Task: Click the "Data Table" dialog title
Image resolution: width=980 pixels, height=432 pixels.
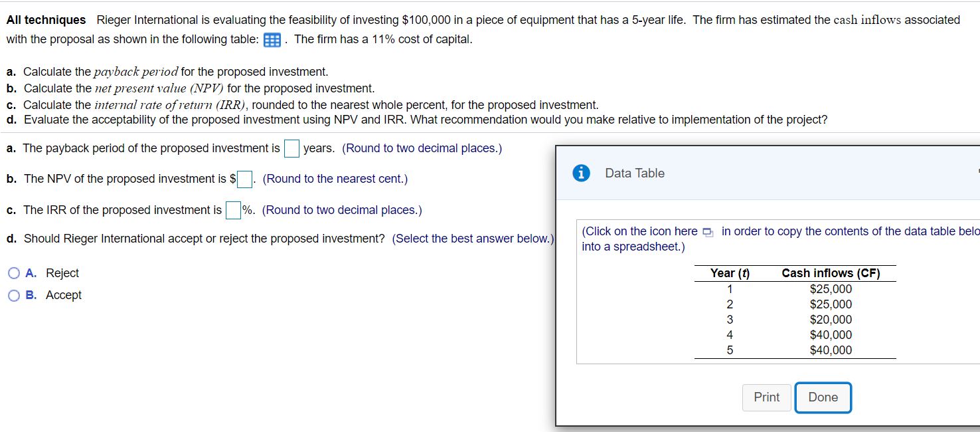Action: (x=634, y=173)
